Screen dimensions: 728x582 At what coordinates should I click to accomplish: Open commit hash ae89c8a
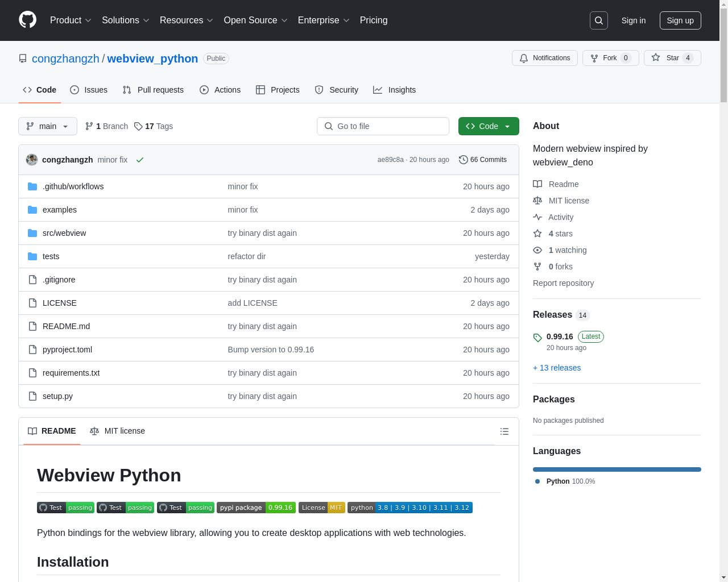(x=390, y=160)
